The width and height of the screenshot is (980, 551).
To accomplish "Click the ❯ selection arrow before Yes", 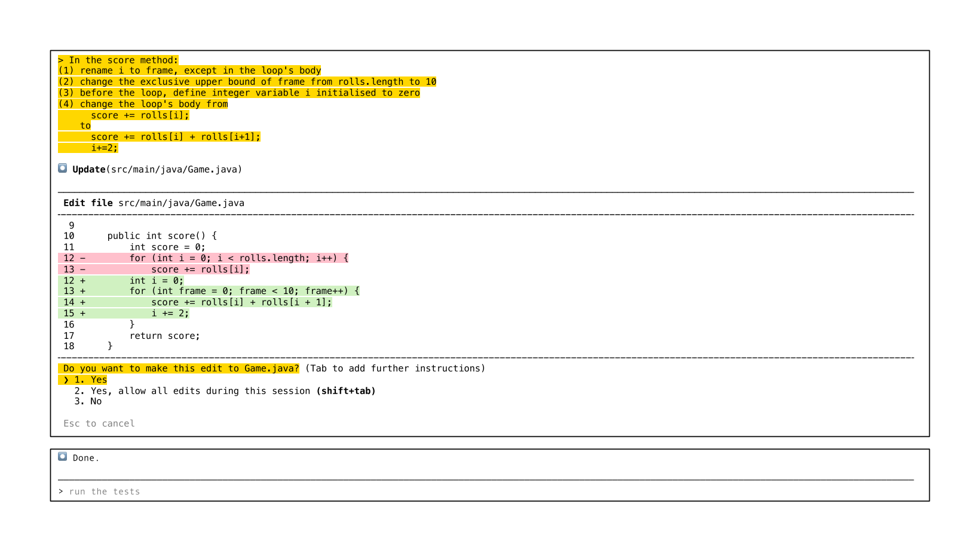I will 66,380.
